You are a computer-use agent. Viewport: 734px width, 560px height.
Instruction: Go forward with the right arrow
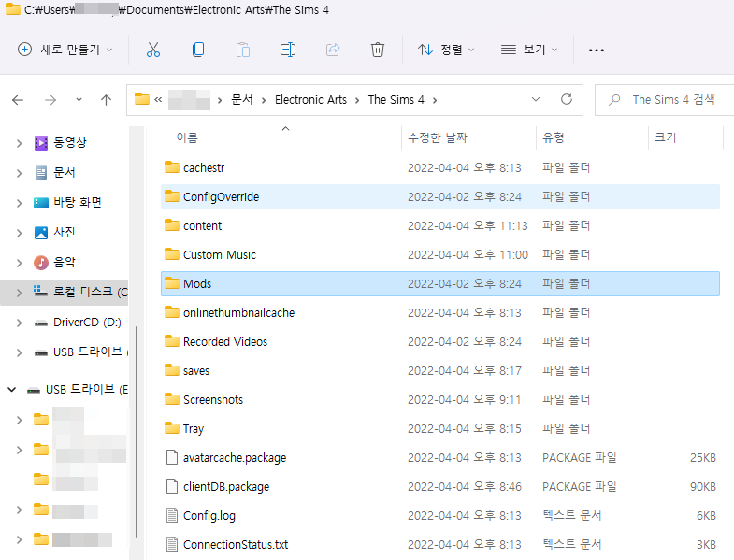50,100
